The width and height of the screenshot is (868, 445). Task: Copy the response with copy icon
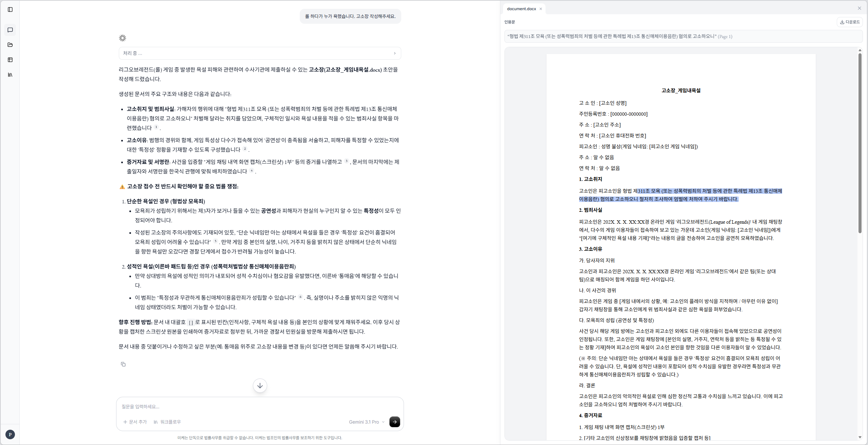[123, 364]
